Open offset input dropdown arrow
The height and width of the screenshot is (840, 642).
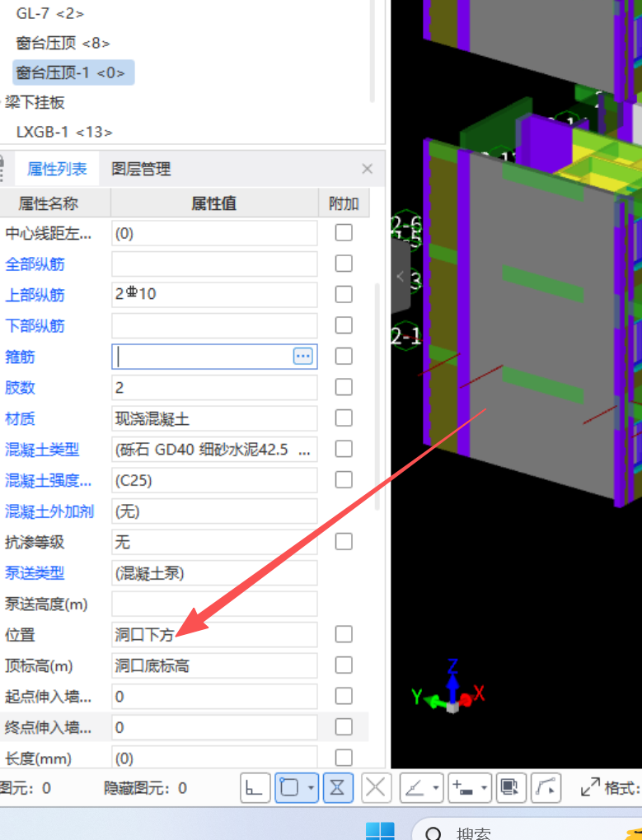tap(484, 787)
